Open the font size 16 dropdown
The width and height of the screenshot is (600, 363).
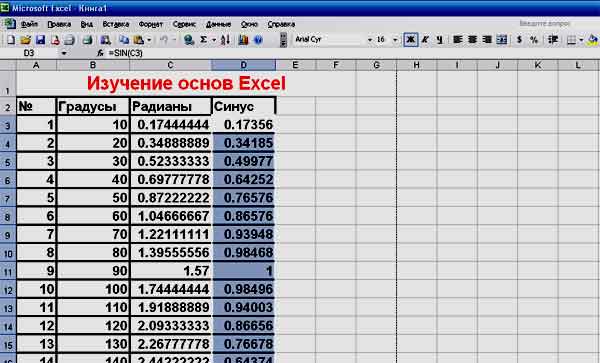tap(395, 40)
